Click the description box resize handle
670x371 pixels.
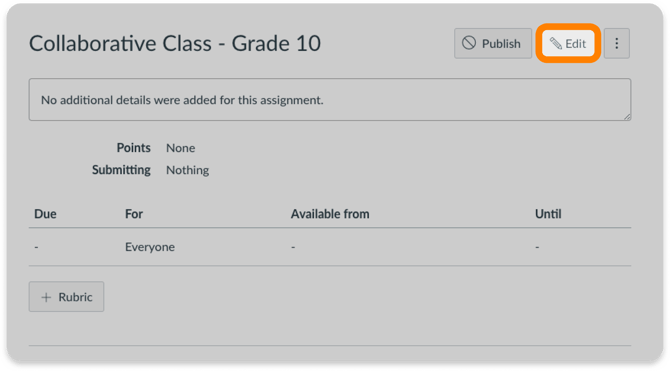tap(627, 116)
